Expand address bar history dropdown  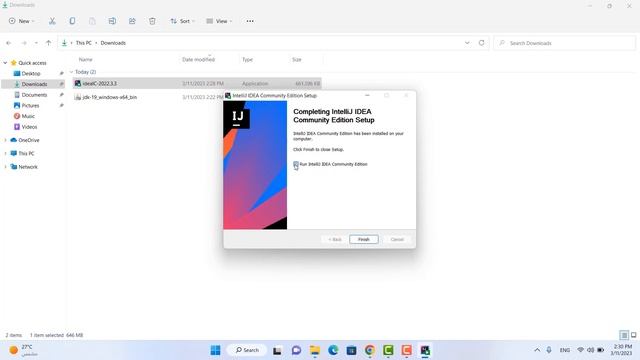coord(467,43)
